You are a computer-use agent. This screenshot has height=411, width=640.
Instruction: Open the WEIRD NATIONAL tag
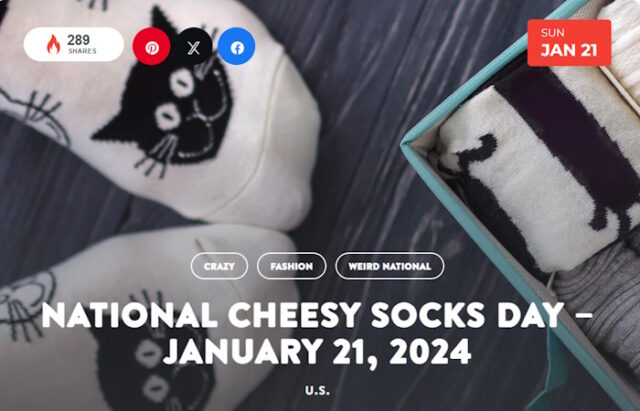click(x=389, y=266)
